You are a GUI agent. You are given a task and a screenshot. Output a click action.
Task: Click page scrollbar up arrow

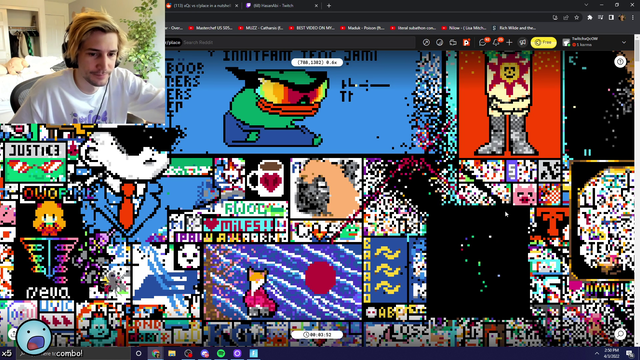[x=637, y=37]
